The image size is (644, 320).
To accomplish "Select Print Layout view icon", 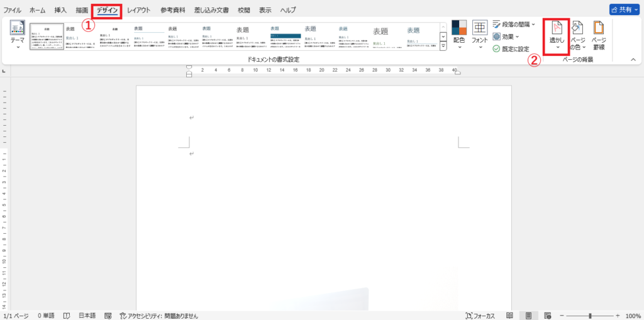I will pos(528,316).
